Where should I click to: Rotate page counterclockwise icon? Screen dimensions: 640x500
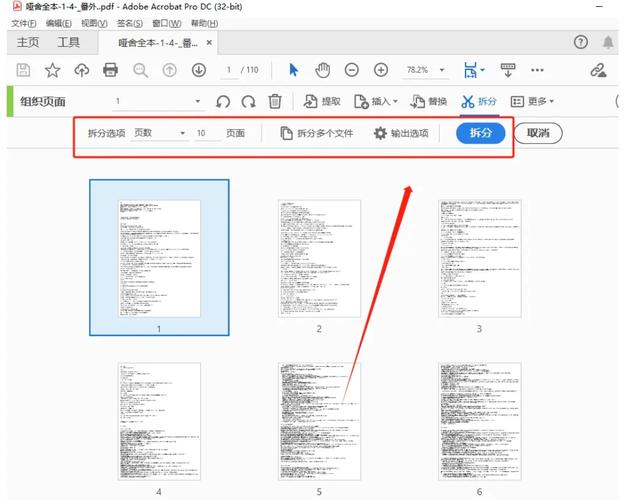[223, 101]
